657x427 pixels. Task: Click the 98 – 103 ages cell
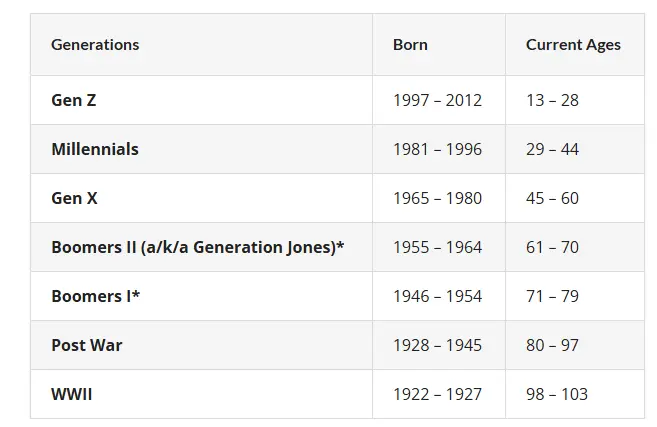(x=557, y=394)
